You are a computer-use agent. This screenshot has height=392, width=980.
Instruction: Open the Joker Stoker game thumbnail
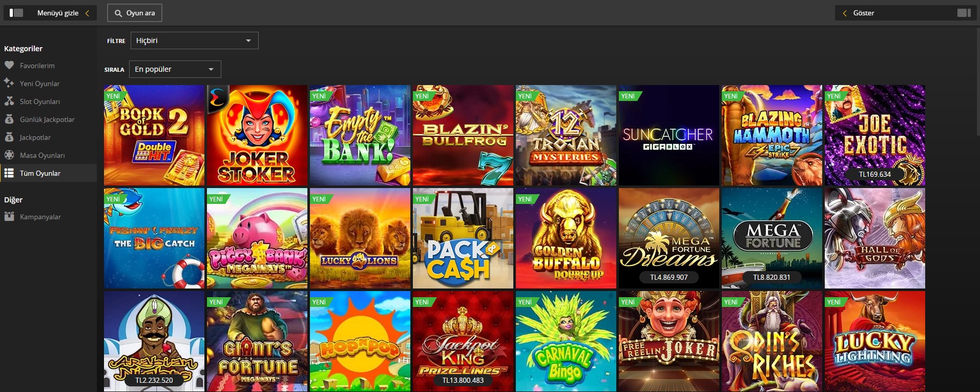[x=257, y=135]
